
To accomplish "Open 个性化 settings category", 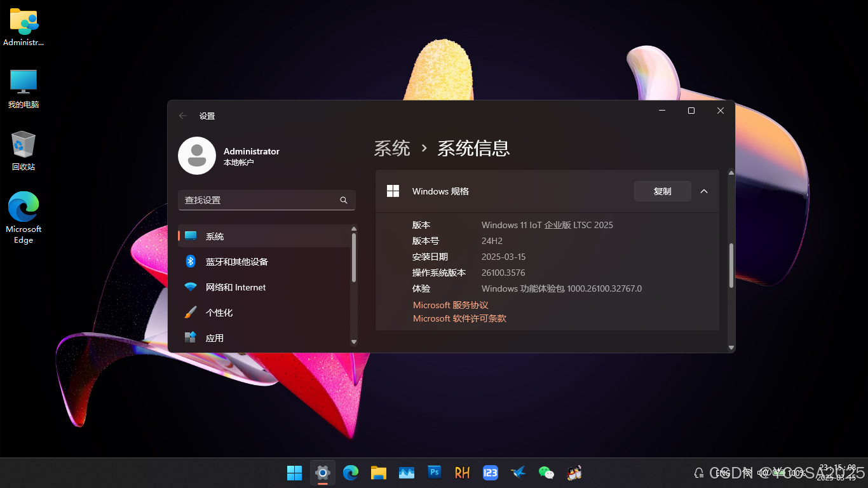I will coord(264,313).
